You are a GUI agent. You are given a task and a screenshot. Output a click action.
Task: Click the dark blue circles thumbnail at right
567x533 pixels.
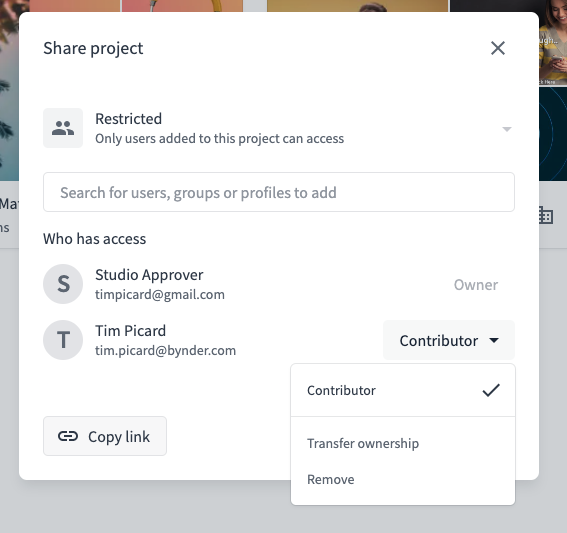click(553, 134)
